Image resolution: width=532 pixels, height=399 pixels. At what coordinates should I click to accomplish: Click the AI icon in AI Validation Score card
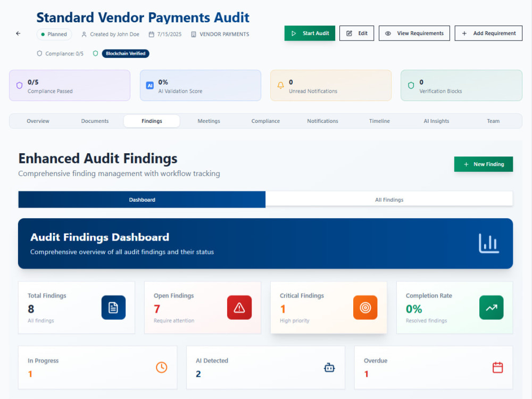[150, 86]
